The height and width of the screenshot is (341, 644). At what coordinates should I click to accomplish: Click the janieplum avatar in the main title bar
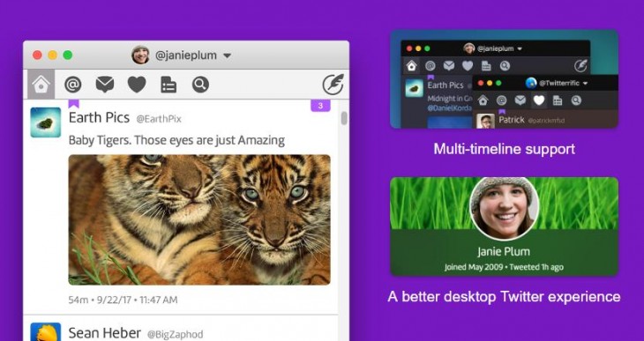[x=140, y=55]
